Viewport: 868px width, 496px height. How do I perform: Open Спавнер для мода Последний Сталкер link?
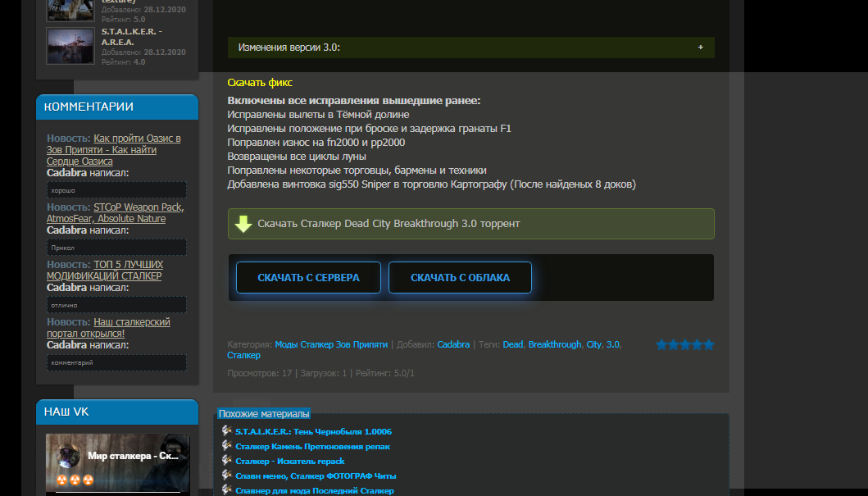tap(315, 490)
